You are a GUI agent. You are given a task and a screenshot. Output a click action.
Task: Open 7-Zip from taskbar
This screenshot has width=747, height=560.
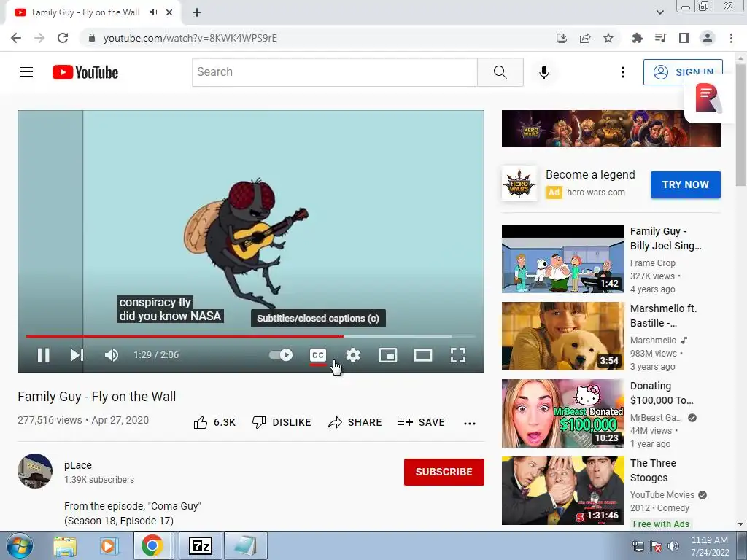[200, 545]
